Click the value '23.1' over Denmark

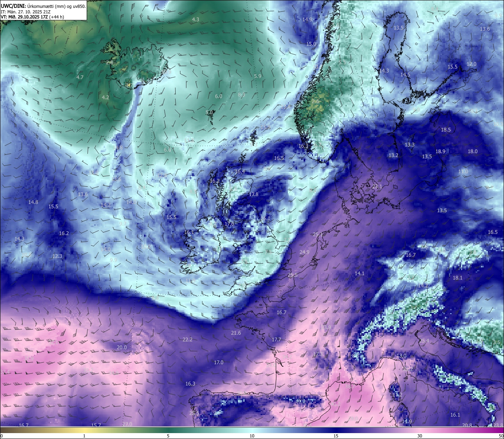[377, 187]
